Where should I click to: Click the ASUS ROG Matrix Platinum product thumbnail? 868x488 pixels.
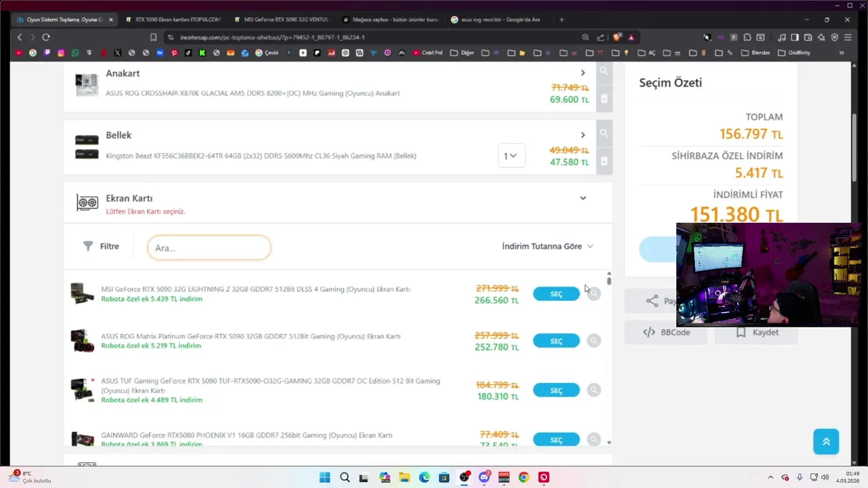click(x=83, y=341)
